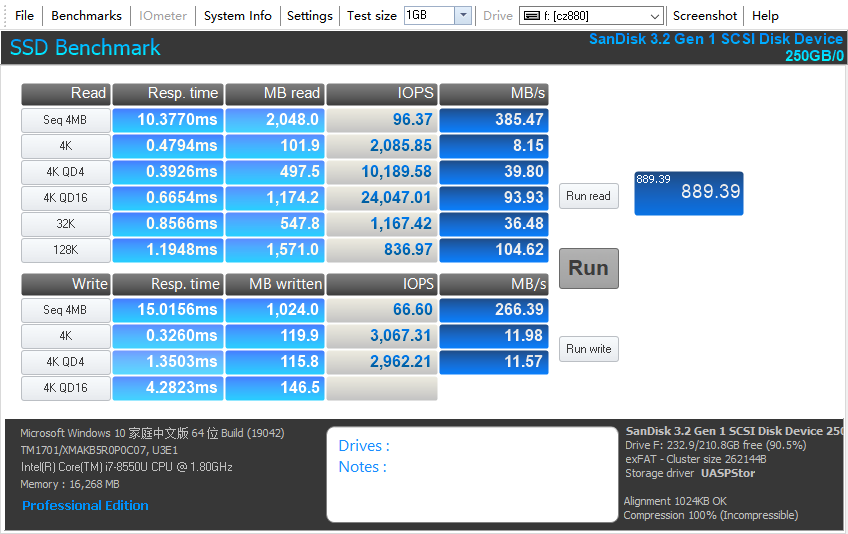Open the Help menu
The width and height of the screenshot is (848, 534).
pyautogui.click(x=765, y=16)
